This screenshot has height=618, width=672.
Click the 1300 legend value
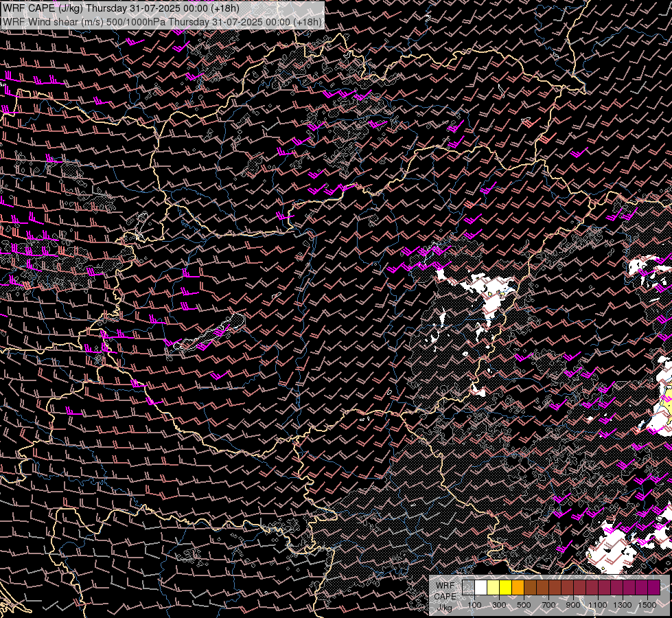pyautogui.click(x=623, y=605)
